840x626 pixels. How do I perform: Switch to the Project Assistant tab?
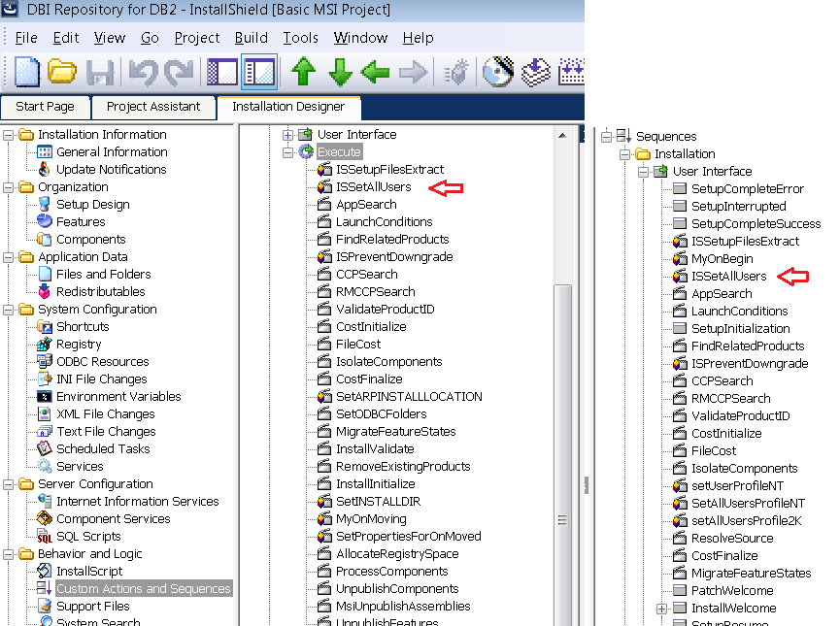point(153,107)
